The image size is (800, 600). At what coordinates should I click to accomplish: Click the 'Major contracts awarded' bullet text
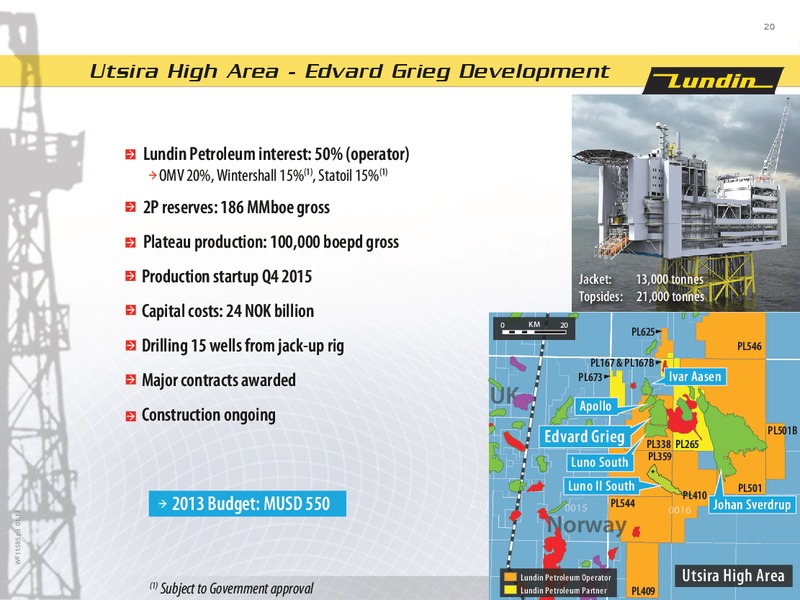219,380
